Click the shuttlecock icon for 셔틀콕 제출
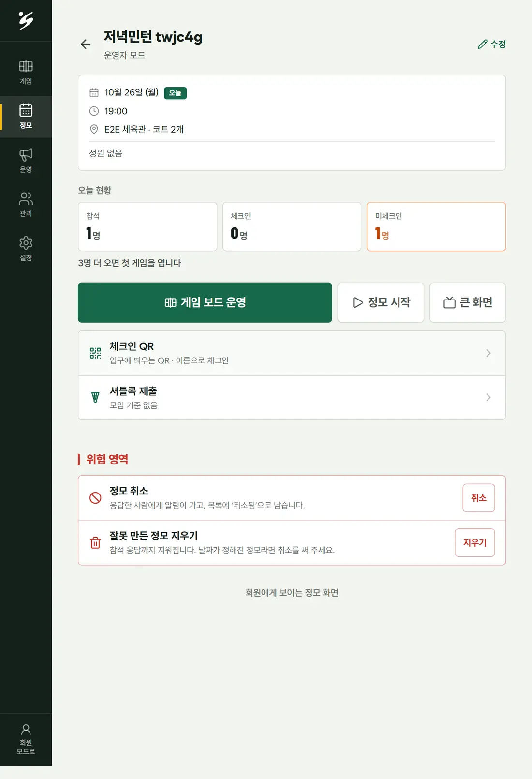Image resolution: width=532 pixels, height=779 pixels. (x=96, y=397)
